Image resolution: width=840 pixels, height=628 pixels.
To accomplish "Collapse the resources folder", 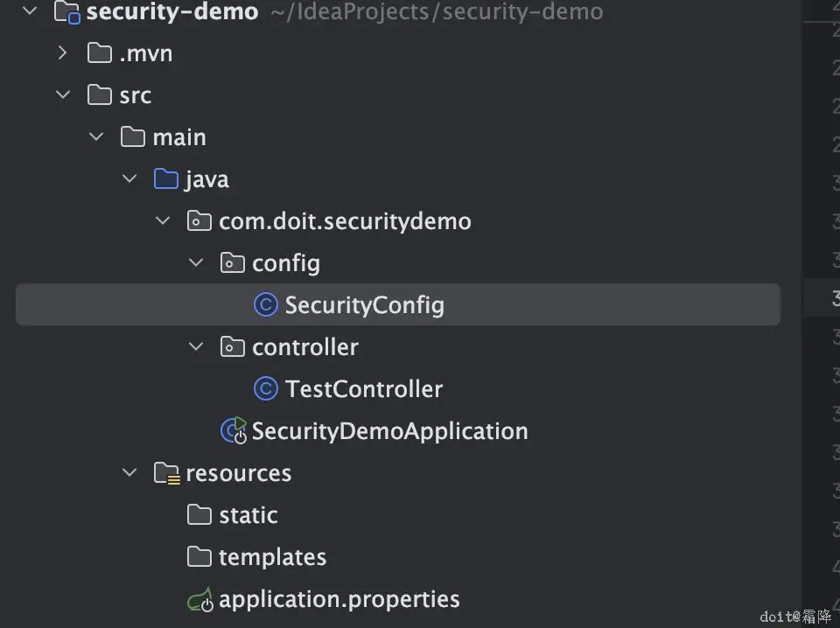I will click(x=129, y=473).
